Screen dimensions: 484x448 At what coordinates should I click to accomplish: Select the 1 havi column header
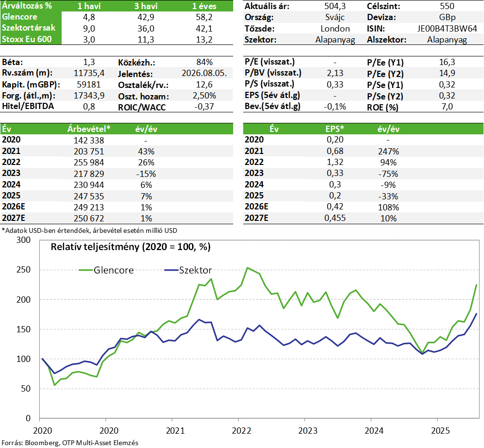(x=88, y=5)
